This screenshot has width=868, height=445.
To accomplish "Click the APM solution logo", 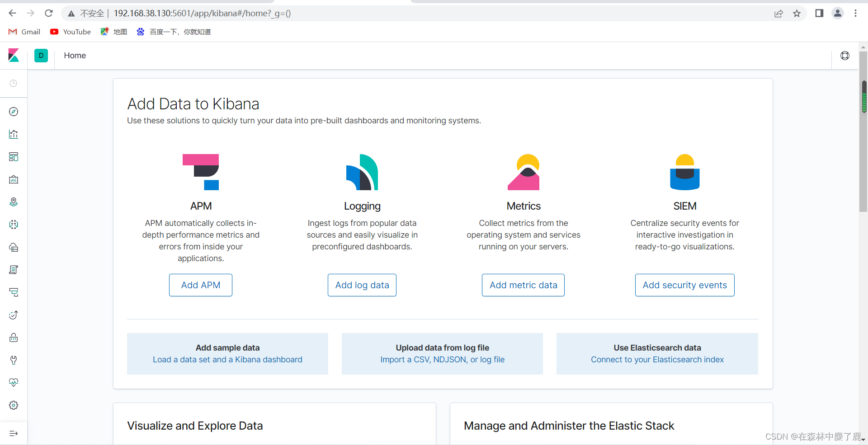I will point(201,172).
